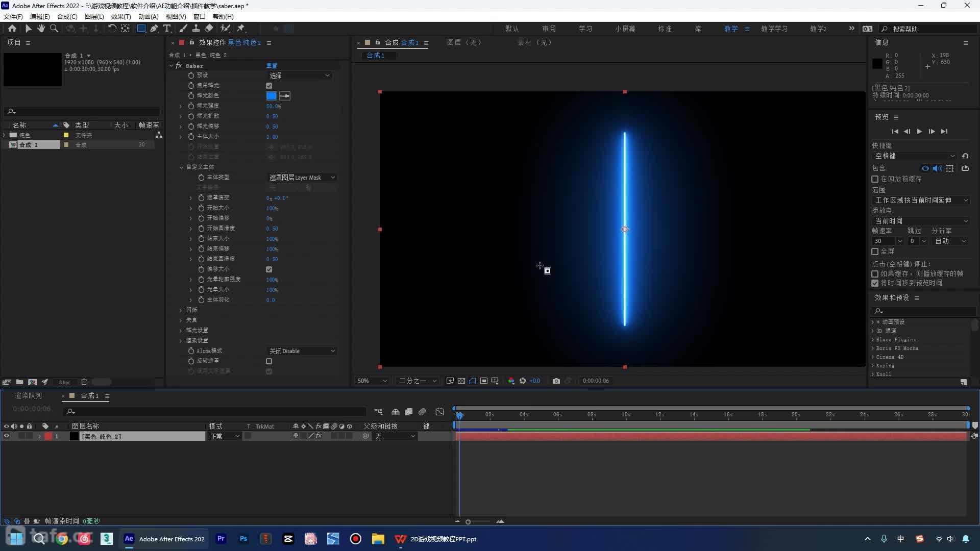Viewport: 980px width, 551px height.
Task: Create new composition icon in project panel
Action: pos(32,382)
